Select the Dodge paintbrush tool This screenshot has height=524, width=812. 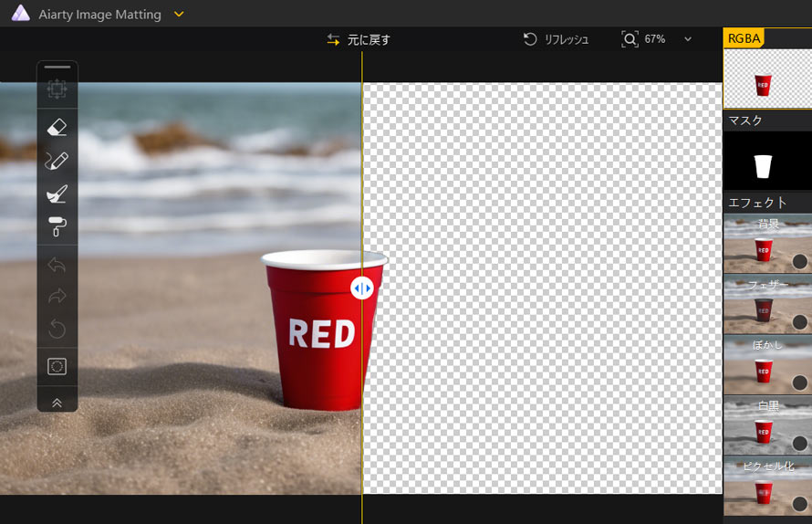click(57, 194)
